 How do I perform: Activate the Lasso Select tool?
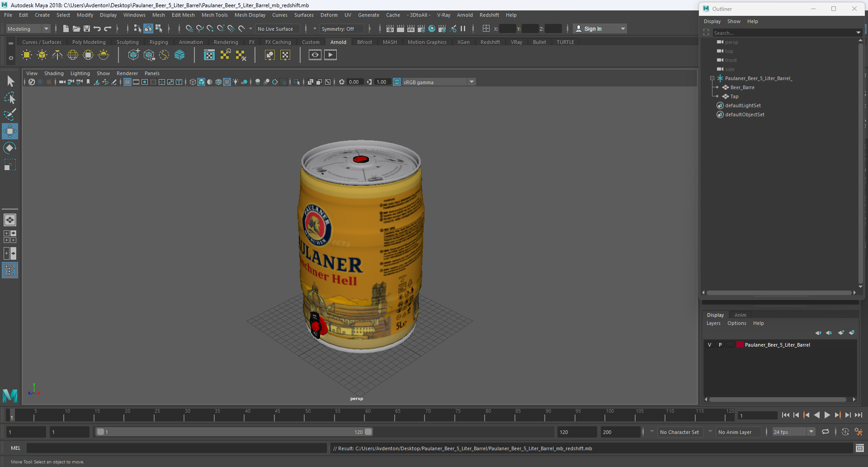10,98
